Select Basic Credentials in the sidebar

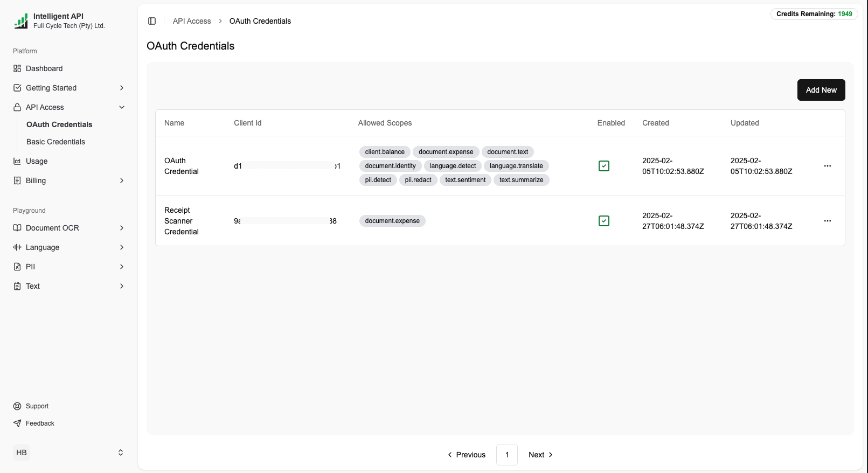tap(55, 142)
